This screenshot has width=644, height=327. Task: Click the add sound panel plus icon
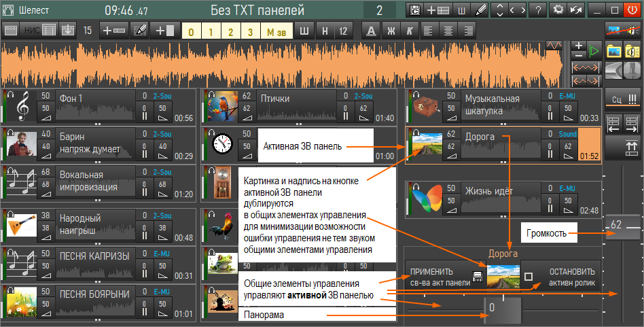click(164, 31)
